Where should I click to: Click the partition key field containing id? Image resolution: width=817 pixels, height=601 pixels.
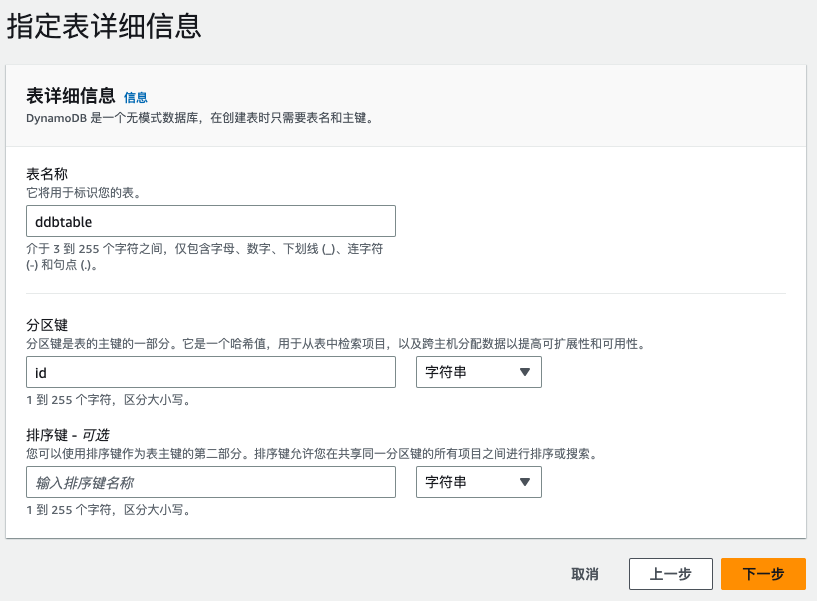tap(210, 371)
